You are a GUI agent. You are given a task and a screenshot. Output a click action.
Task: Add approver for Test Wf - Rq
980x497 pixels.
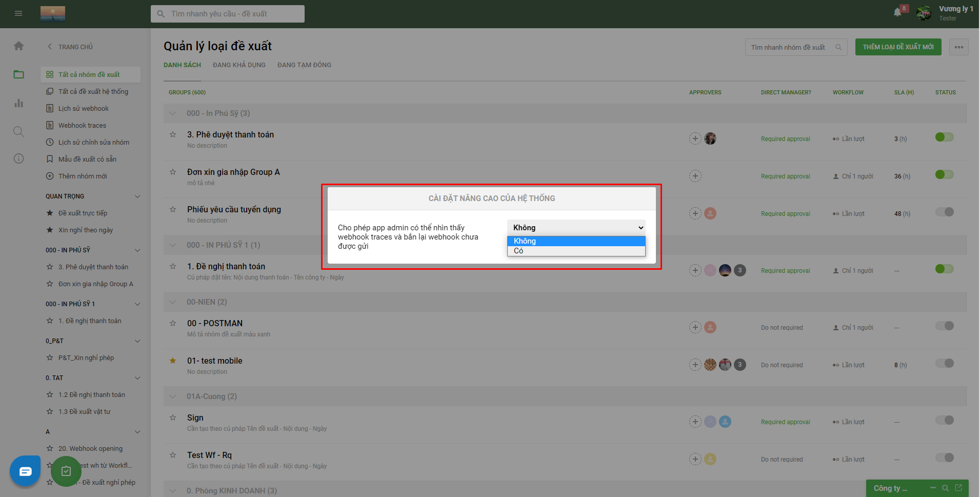695,459
